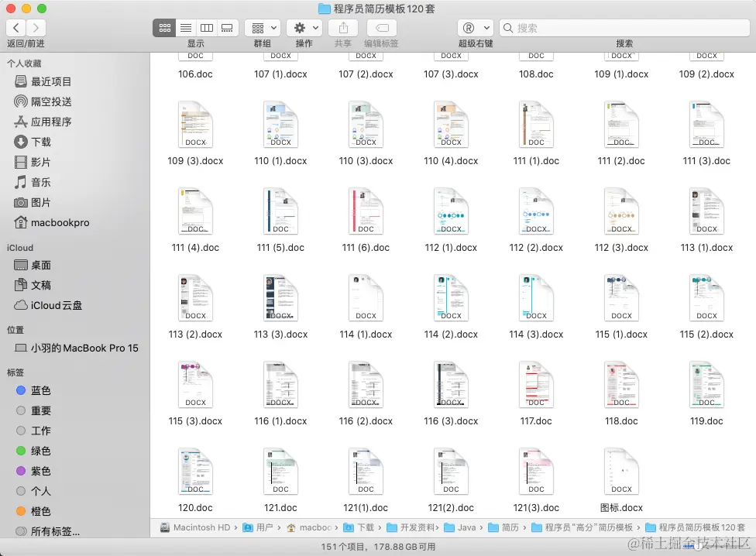This screenshot has width=756, height=556.
Task: Focus the 搜索 search field
Action: point(624,28)
